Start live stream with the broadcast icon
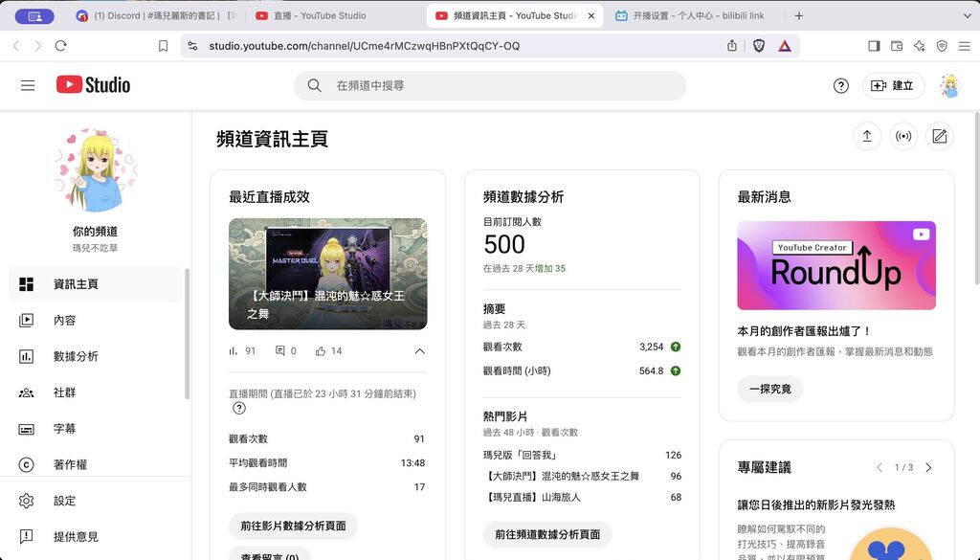Viewport: 980px width, 560px height. [903, 136]
